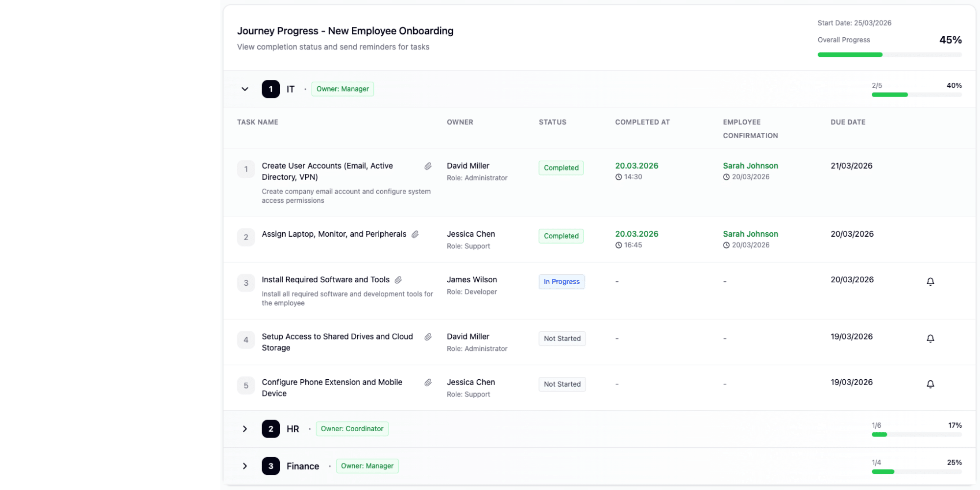This screenshot has height=490, width=980.
Task: Click stage number 1 badge for IT
Action: pyautogui.click(x=270, y=89)
